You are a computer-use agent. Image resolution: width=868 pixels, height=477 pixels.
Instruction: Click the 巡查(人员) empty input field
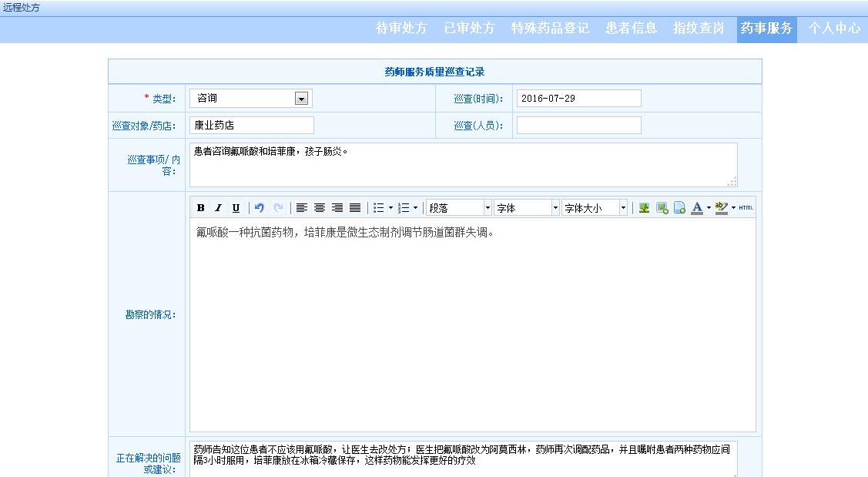pos(578,126)
